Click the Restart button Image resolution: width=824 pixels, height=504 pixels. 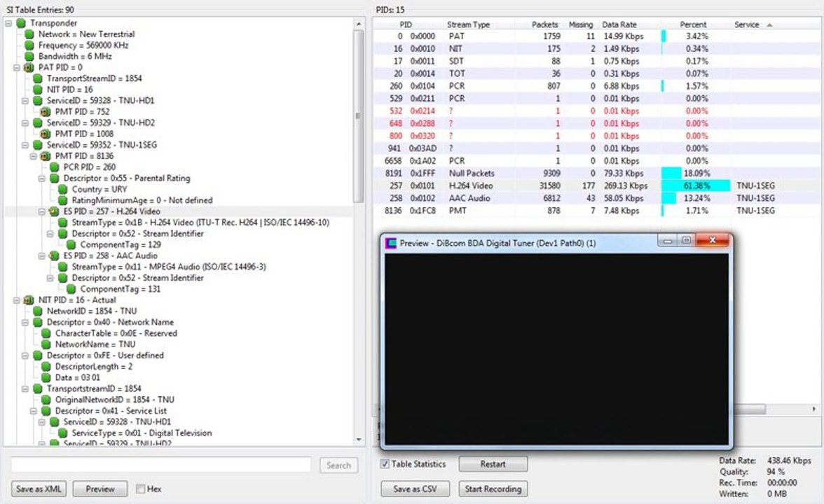[x=493, y=464]
